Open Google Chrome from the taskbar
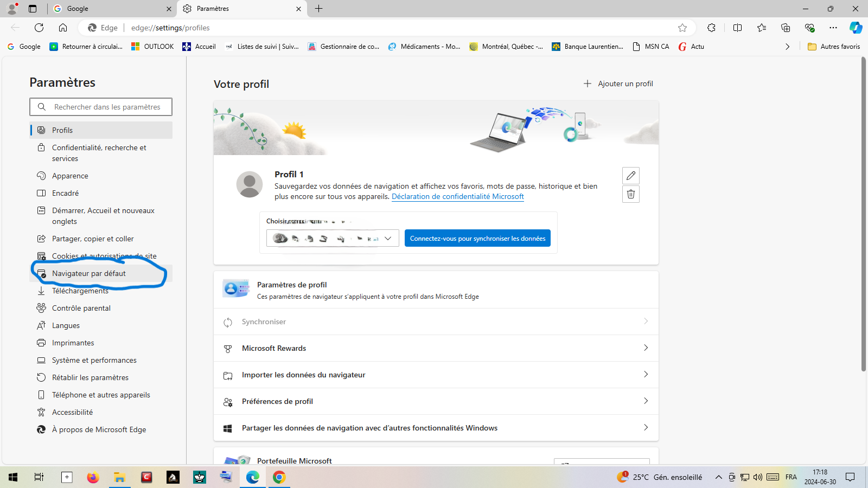 tap(279, 477)
